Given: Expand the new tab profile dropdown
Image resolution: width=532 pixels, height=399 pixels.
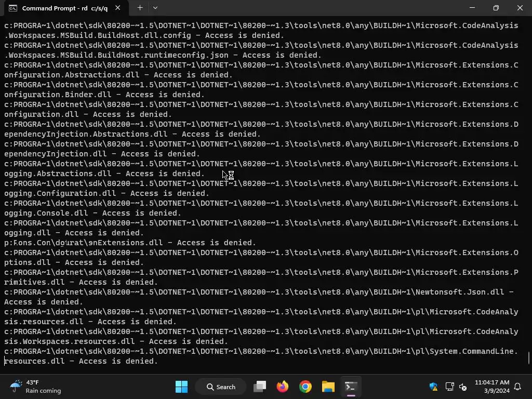Looking at the screenshot, I should (155, 8).
